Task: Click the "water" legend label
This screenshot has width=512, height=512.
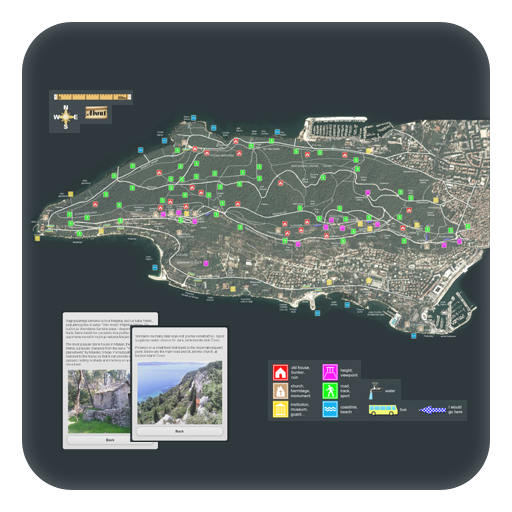Action: click(x=390, y=391)
